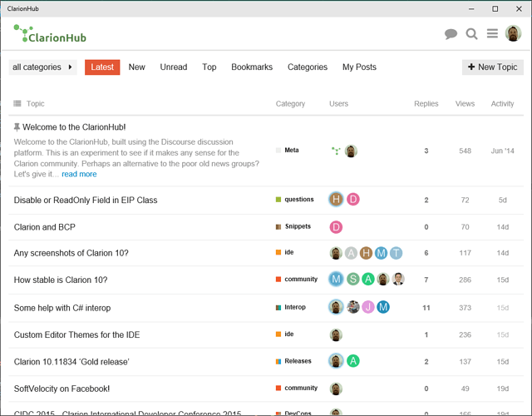Screen dimensions: 532x416
Task: Open T avatar in Any screenshots row
Action: pyautogui.click(x=396, y=253)
